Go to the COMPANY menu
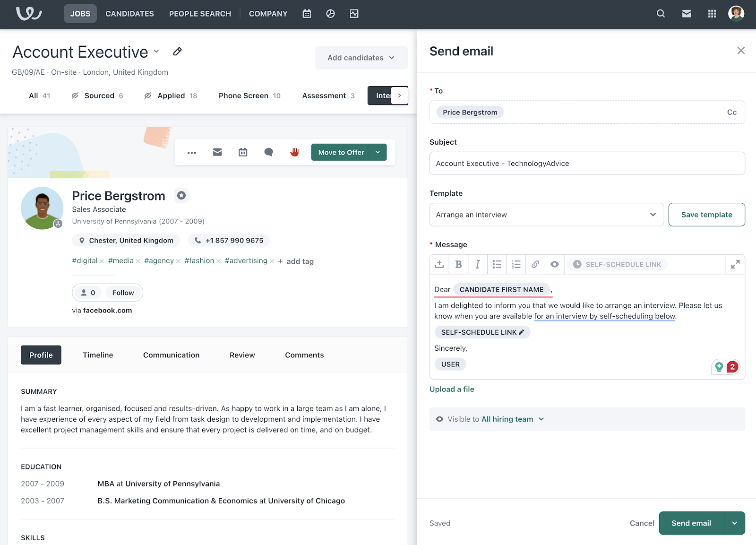The height and width of the screenshot is (545, 756). [268, 14]
